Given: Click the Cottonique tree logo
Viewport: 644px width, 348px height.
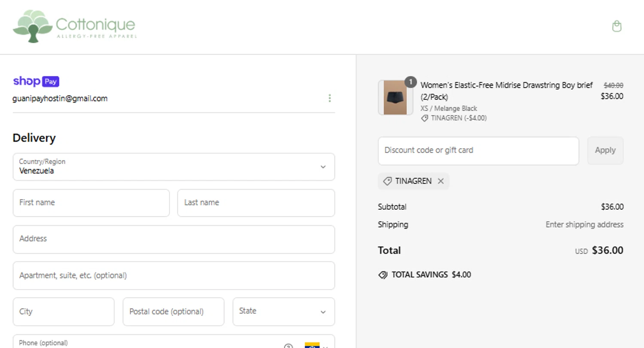Looking at the screenshot, I should [x=33, y=26].
